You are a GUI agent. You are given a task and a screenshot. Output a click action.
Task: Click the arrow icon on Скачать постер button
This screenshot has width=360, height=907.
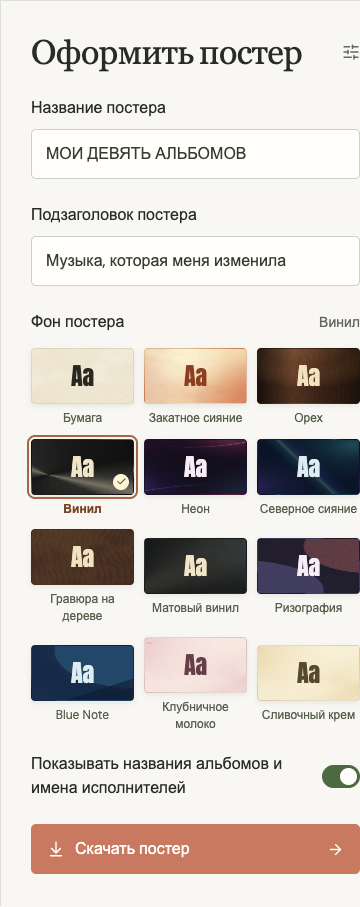pyautogui.click(x=335, y=849)
